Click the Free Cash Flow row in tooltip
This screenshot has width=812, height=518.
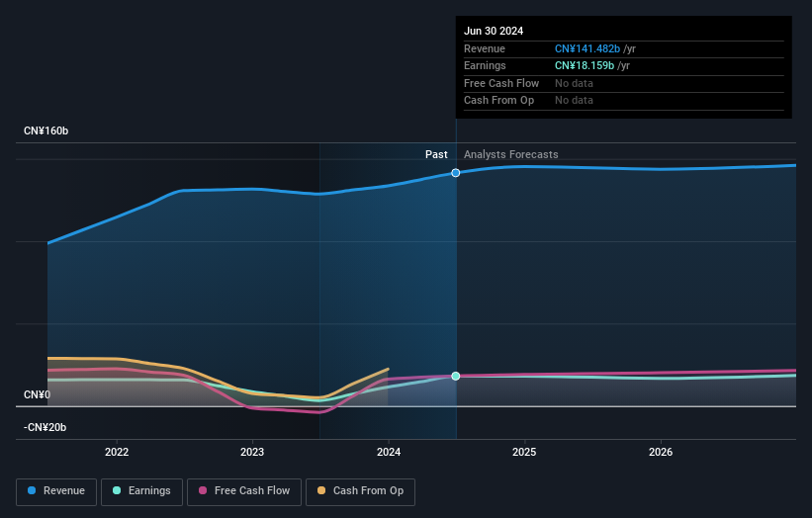[x=623, y=83]
